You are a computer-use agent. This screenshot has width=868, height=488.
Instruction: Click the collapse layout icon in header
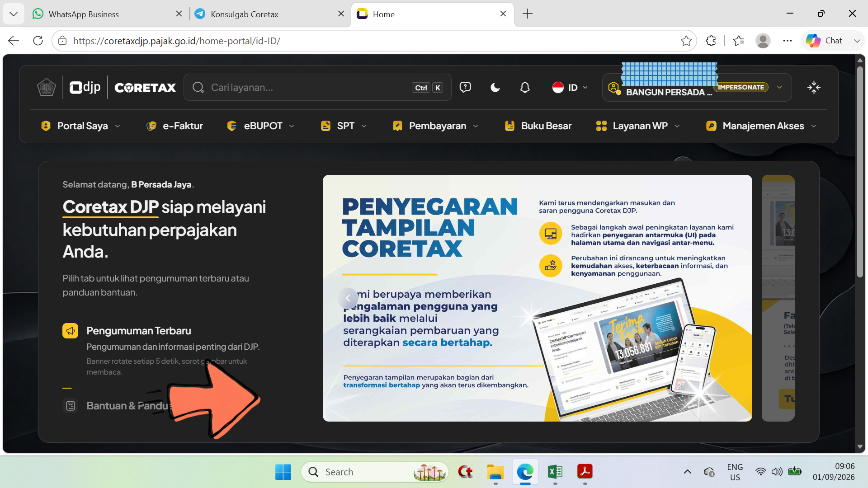(814, 87)
